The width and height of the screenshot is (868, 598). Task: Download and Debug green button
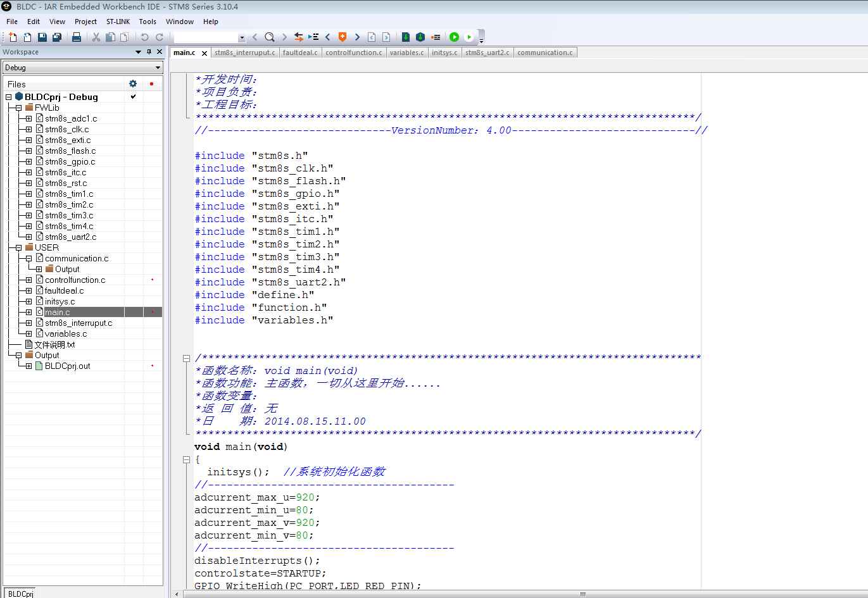click(454, 37)
